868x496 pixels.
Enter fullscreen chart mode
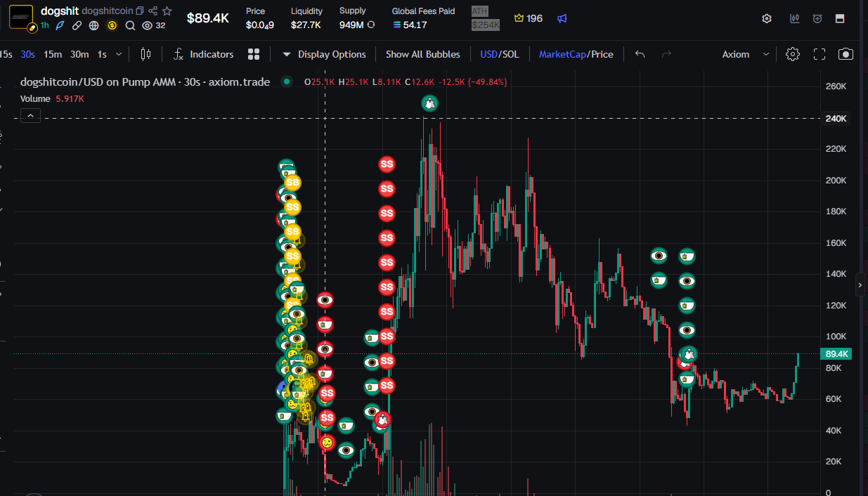(x=819, y=54)
